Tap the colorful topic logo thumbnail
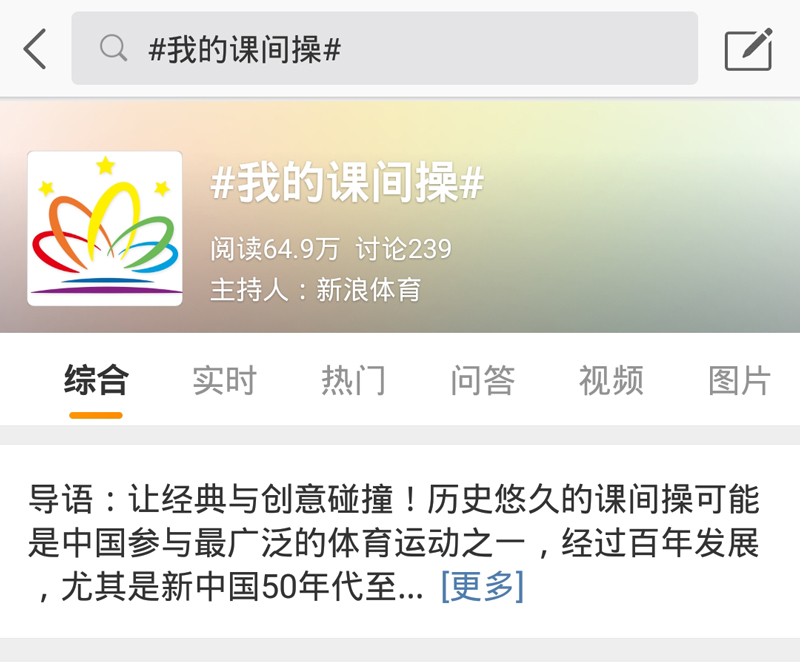 pyautogui.click(x=105, y=228)
